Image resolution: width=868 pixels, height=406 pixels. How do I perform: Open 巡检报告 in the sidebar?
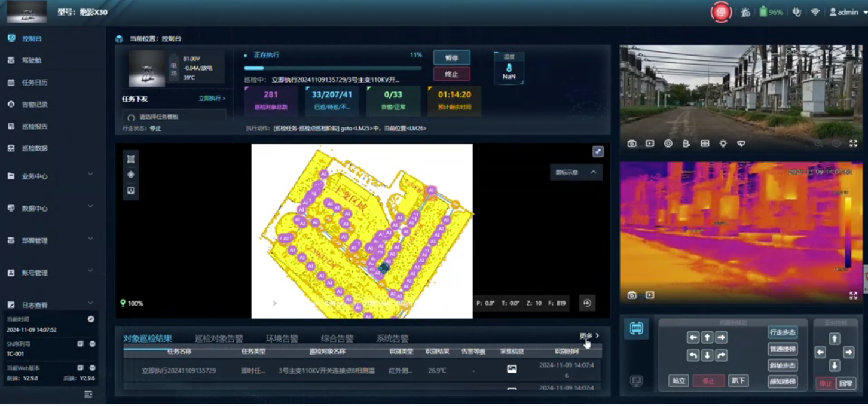pos(34,127)
